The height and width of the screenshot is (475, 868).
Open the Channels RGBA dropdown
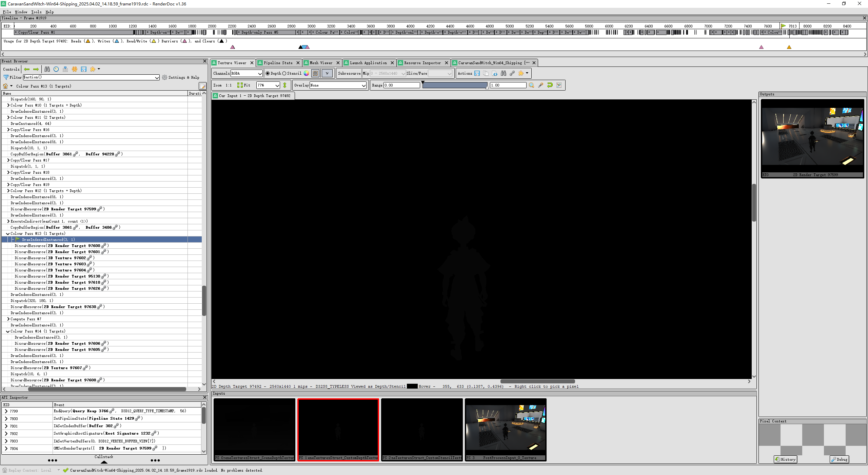click(246, 73)
